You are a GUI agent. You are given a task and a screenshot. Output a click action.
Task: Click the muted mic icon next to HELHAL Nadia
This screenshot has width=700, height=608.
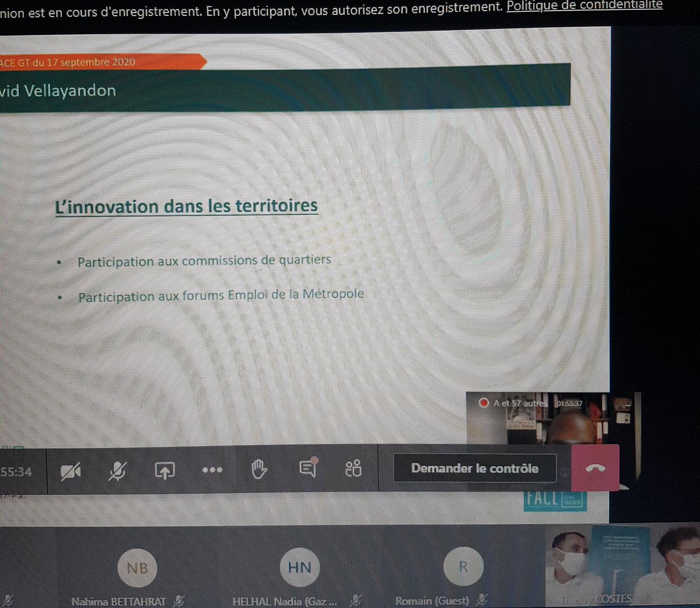pos(356,600)
